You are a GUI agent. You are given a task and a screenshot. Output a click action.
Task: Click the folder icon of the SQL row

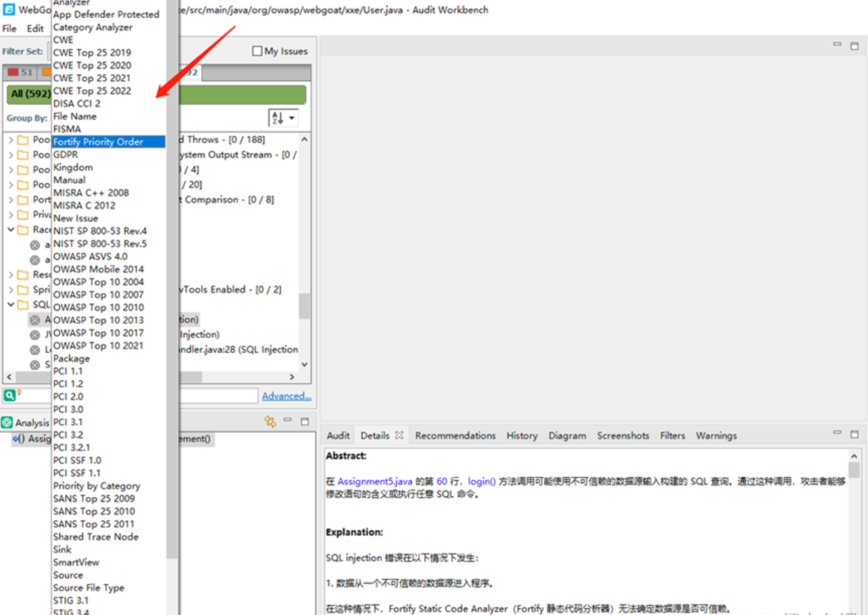(x=23, y=305)
